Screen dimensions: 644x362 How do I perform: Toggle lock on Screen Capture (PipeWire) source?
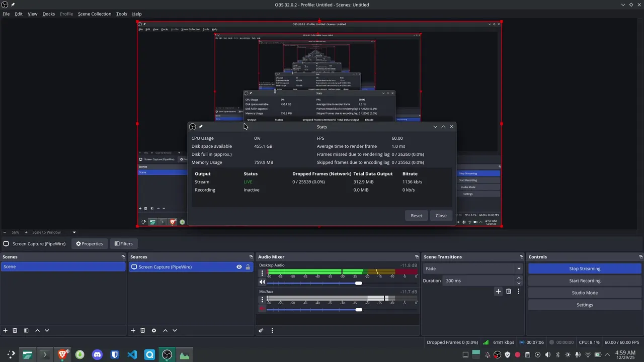[248, 267]
